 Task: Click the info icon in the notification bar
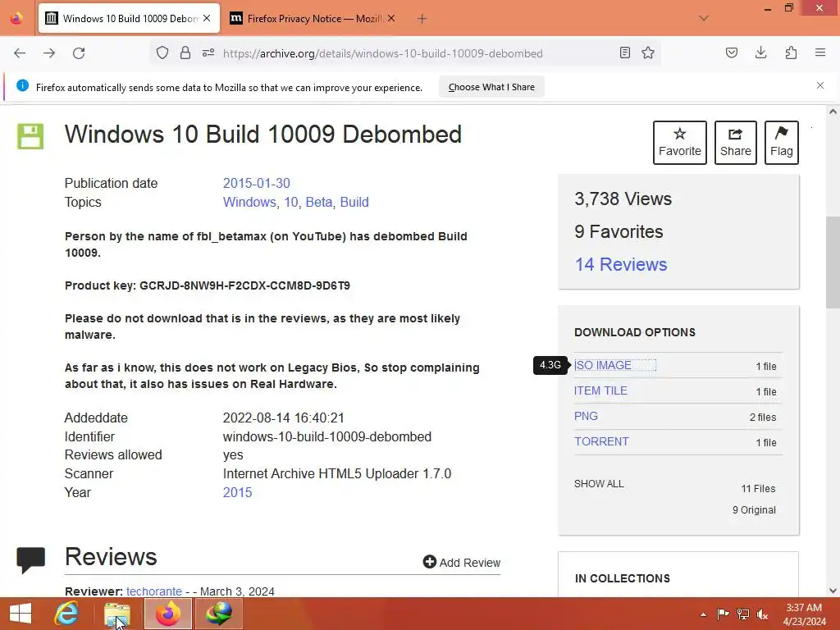22,85
